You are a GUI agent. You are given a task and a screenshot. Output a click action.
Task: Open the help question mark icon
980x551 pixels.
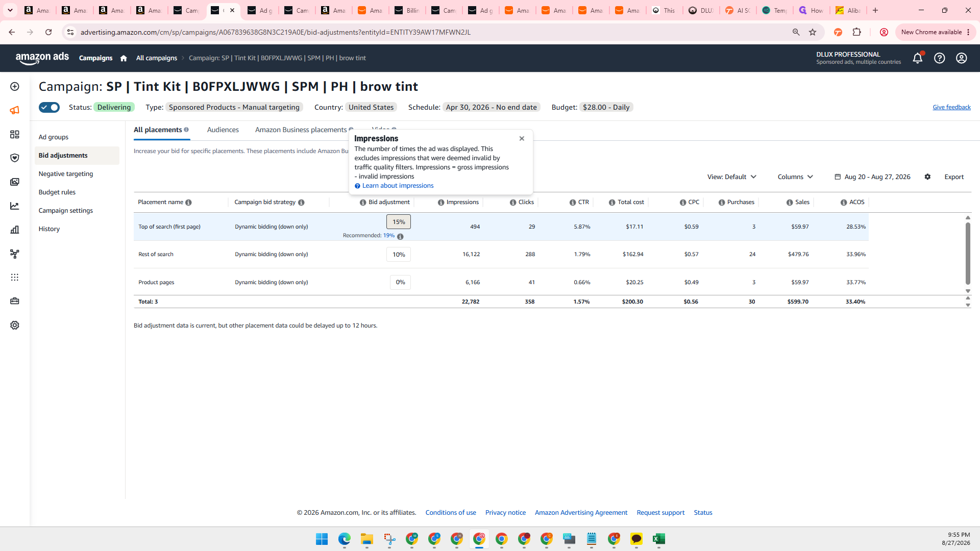pos(939,58)
